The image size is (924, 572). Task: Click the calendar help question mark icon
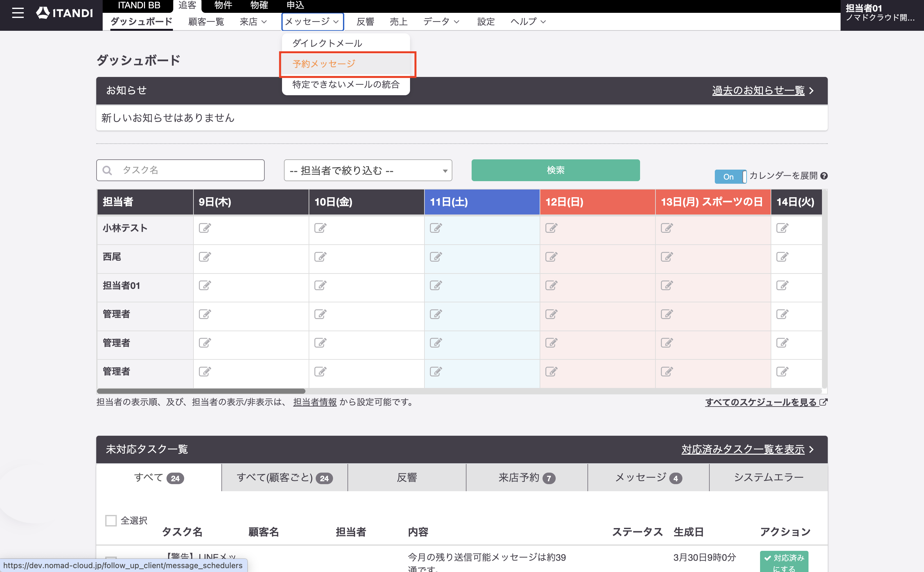click(824, 176)
